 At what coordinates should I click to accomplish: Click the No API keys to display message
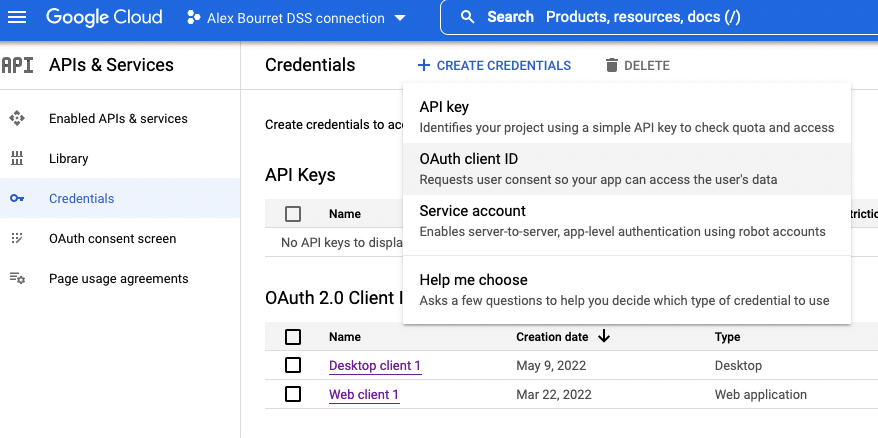point(343,243)
